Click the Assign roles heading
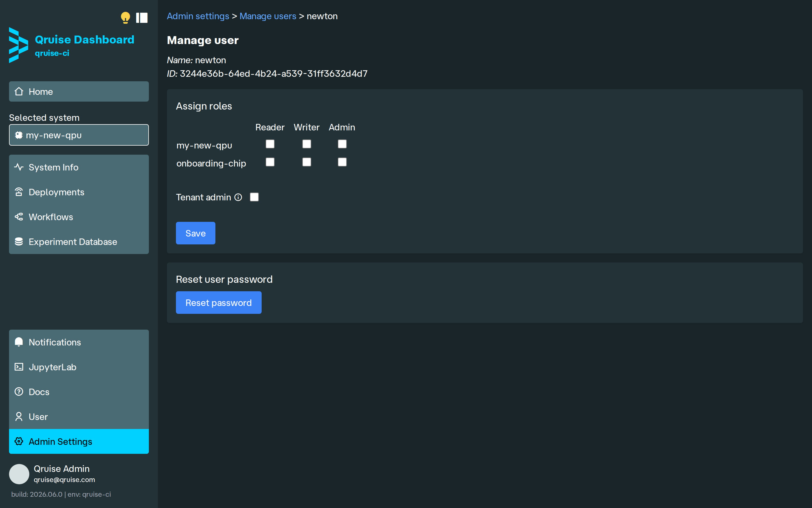Screen dimensions: 812x508 204,106
